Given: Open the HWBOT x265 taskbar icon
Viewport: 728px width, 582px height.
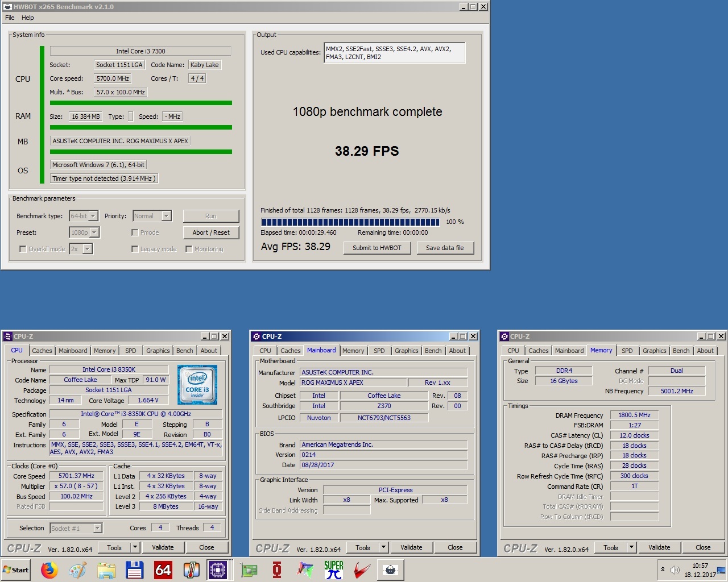Looking at the screenshot, I should click(391, 570).
